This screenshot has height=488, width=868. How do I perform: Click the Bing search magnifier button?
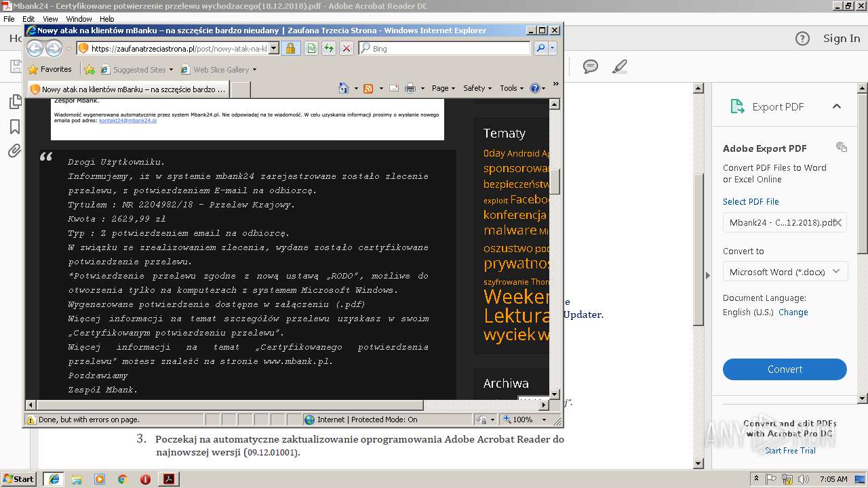540,48
